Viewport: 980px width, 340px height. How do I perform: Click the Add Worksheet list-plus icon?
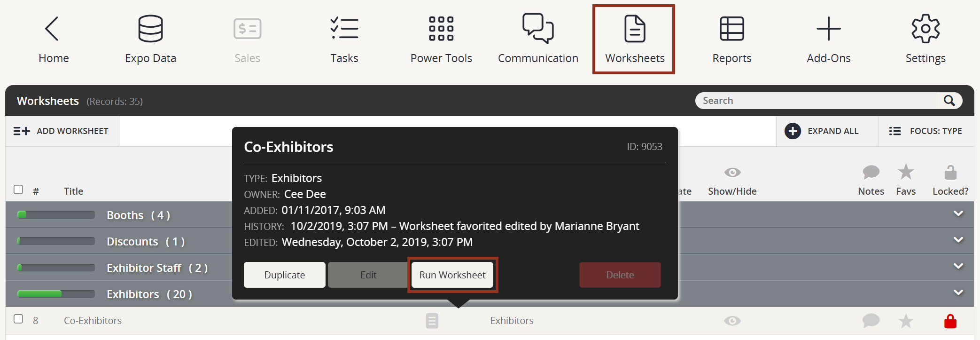coord(22,131)
